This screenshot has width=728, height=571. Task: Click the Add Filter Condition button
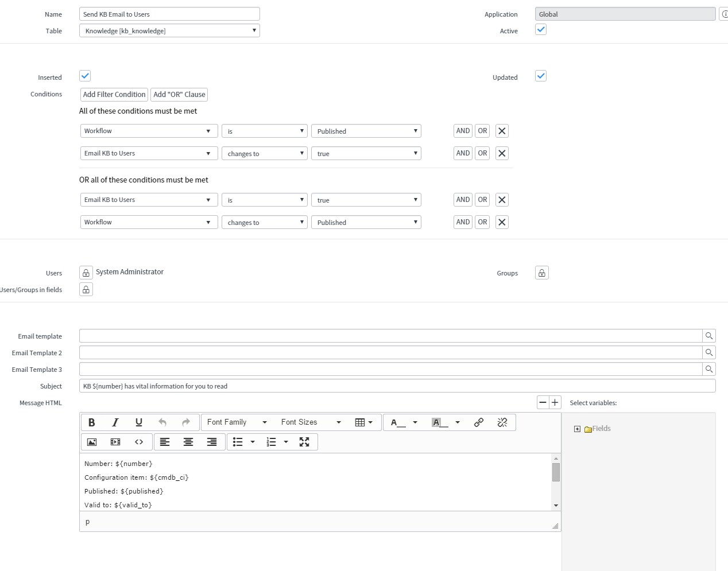point(114,95)
